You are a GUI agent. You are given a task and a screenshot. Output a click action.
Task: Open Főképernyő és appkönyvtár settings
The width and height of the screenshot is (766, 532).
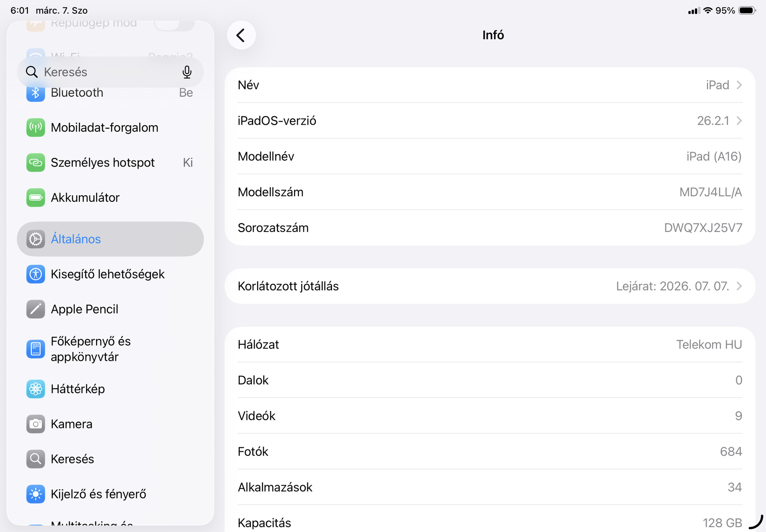pyautogui.click(x=91, y=349)
